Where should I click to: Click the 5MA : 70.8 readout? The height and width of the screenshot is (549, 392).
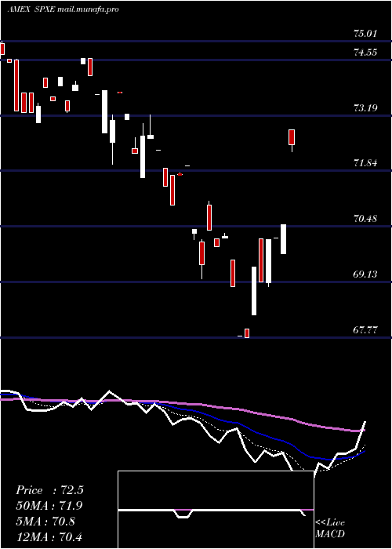pyautogui.click(x=45, y=521)
